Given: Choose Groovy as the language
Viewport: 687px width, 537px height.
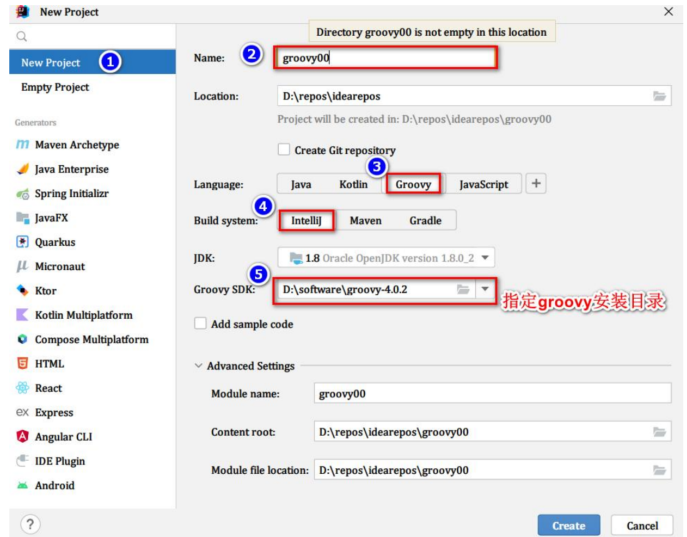Looking at the screenshot, I should click(413, 184).
